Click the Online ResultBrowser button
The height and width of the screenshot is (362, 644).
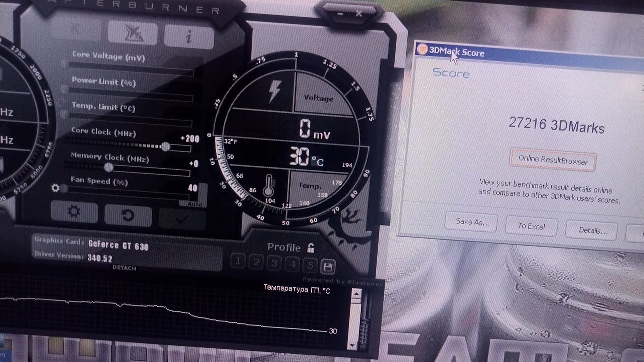[x=553, y=160]
